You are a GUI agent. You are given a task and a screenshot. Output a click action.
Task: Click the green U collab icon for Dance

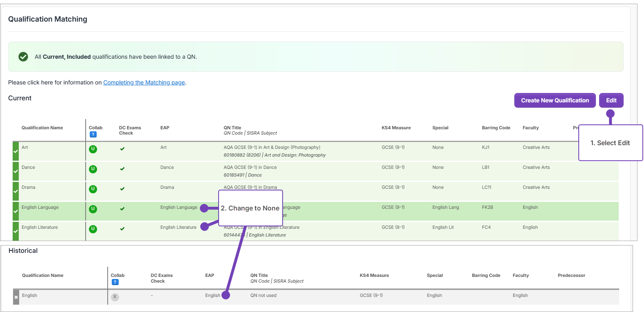[x=93, y=169]
